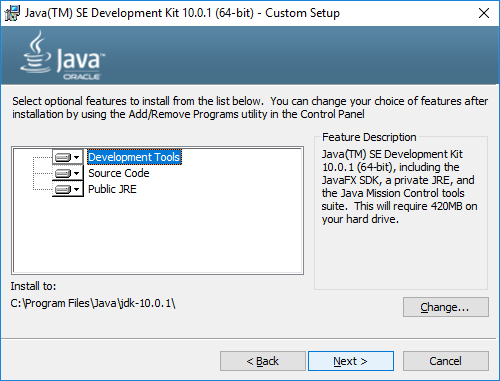
Task: Go to previous step with Back
Action: tap(263, 361)
